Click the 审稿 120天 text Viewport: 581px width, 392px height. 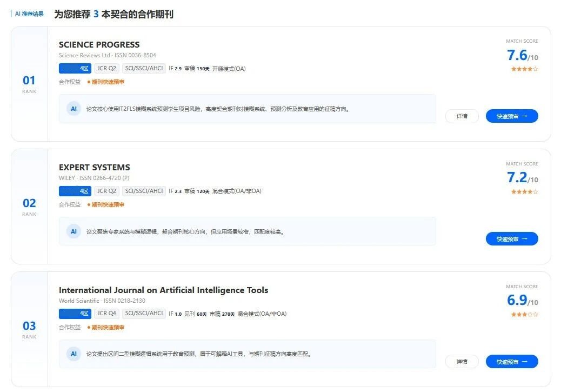(197, 191)
